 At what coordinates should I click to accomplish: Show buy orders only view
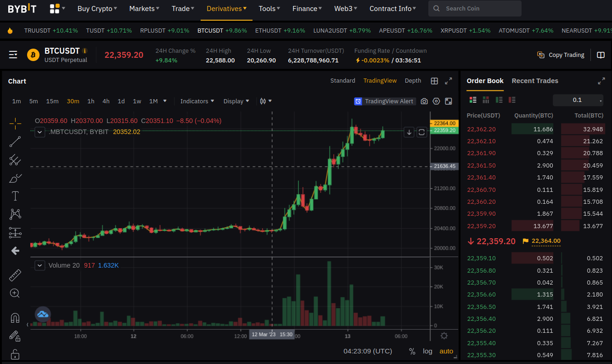pos(499,100)
